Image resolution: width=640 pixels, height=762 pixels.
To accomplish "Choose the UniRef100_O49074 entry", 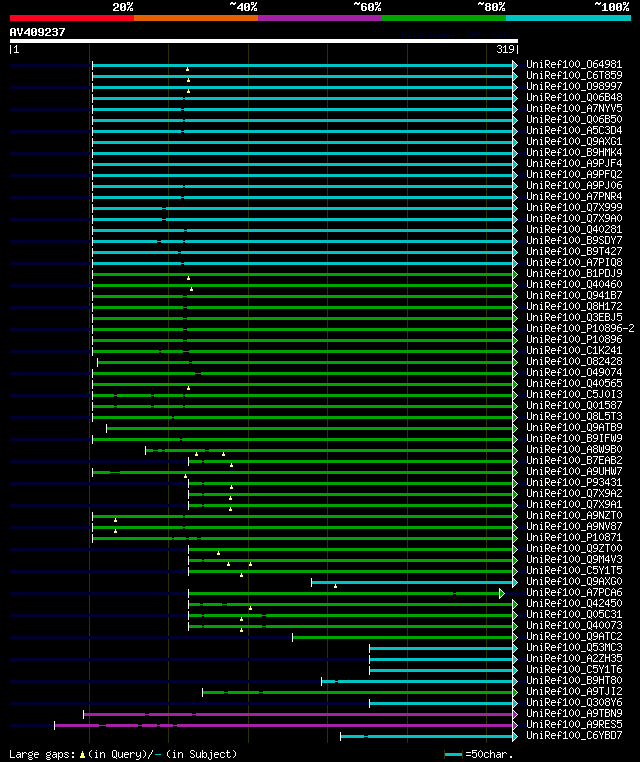I will 574,372.
